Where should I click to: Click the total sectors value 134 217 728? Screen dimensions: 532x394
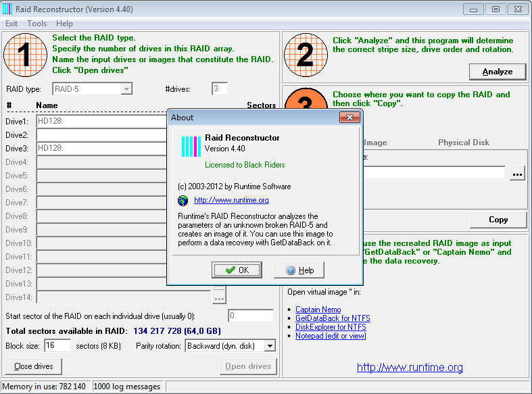click(157, 331)
